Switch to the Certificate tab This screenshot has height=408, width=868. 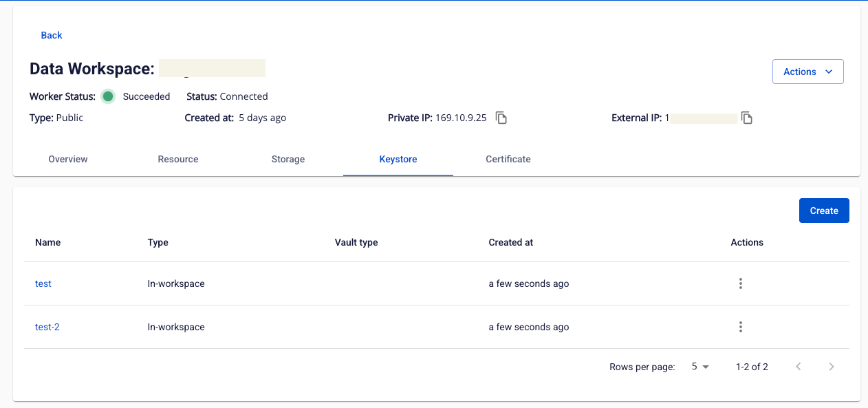coord(508,159)
